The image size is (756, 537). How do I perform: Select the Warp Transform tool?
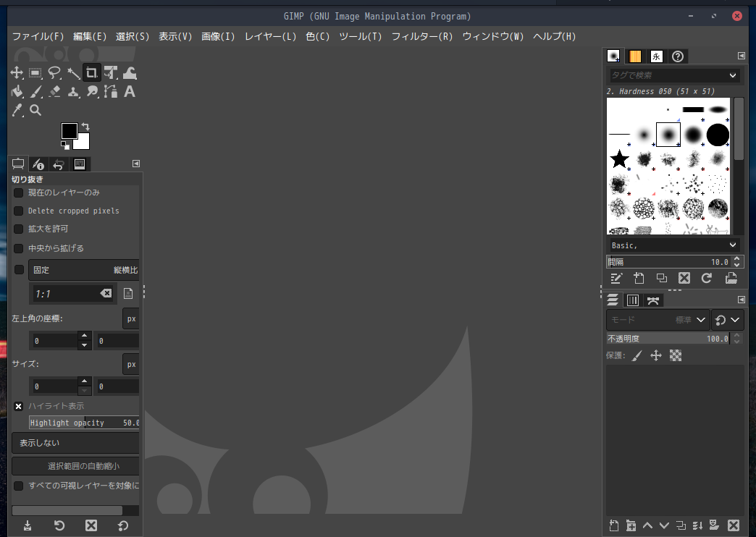pos(130,73)
